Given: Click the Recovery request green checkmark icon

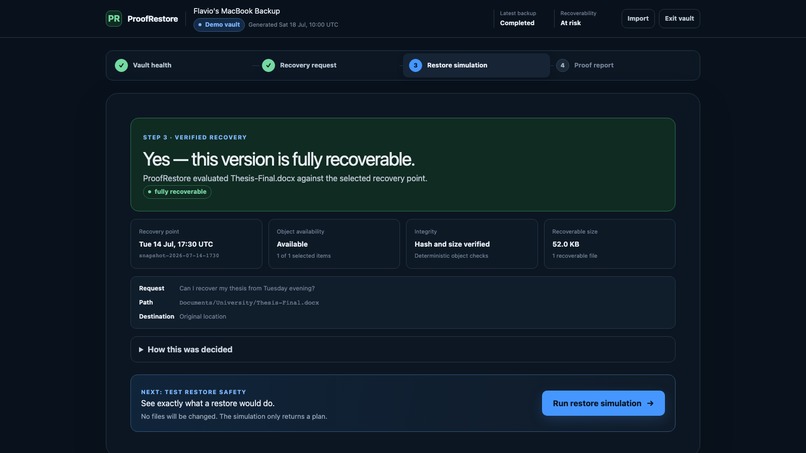Looking at the screenshot, I should click(268, 65).
